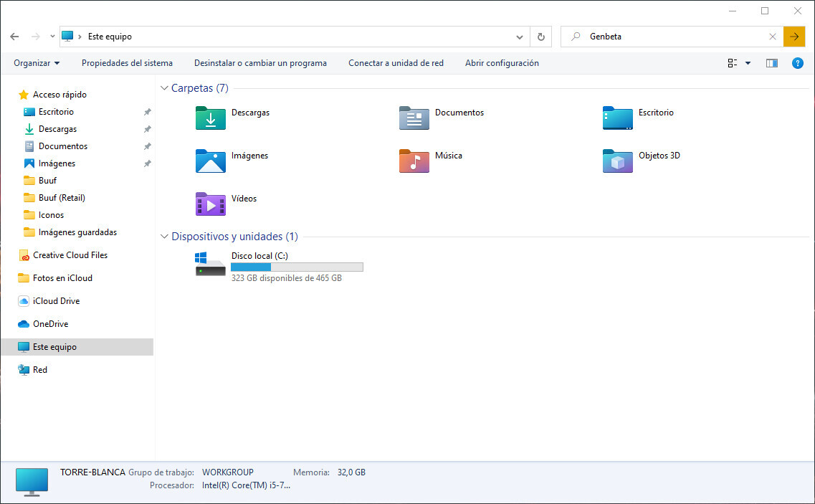Open the Música folder icon

[x=414, y=161]
